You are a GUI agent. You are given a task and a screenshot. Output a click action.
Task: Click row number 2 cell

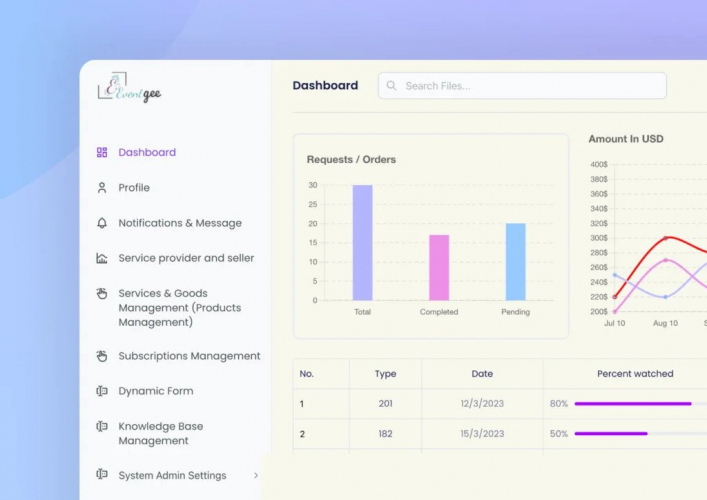pyautogui.click(x=321, y=434)
